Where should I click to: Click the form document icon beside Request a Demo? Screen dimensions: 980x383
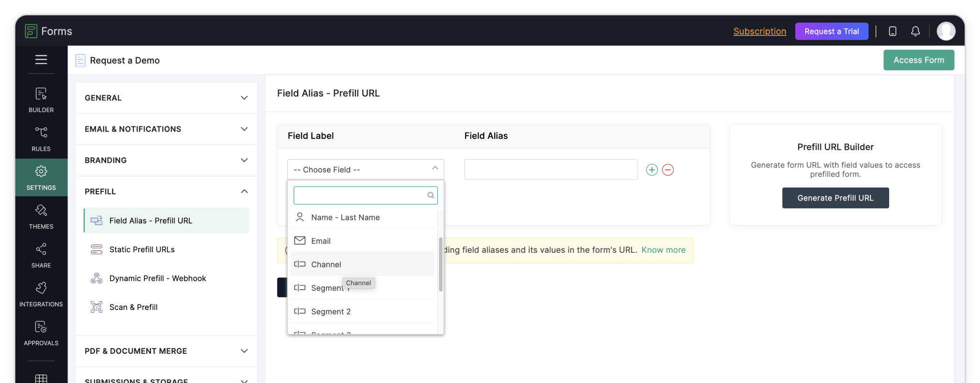(x=80, y=60)
